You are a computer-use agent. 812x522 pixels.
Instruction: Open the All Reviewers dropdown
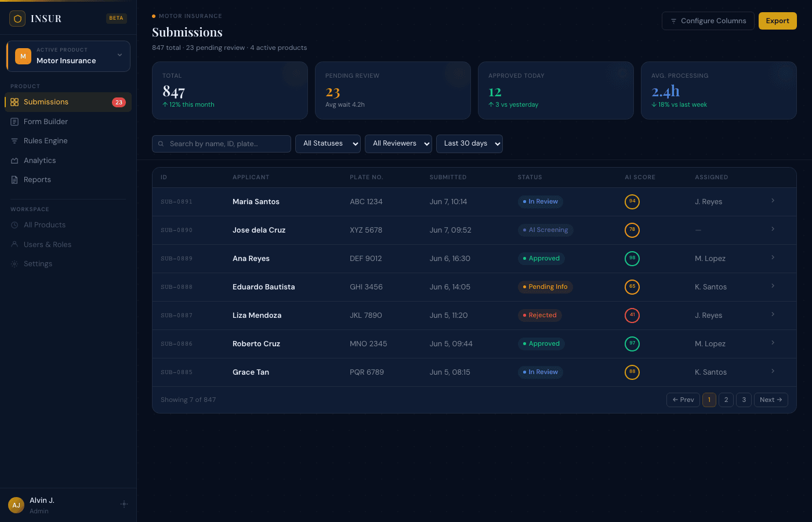coord(398,144)
